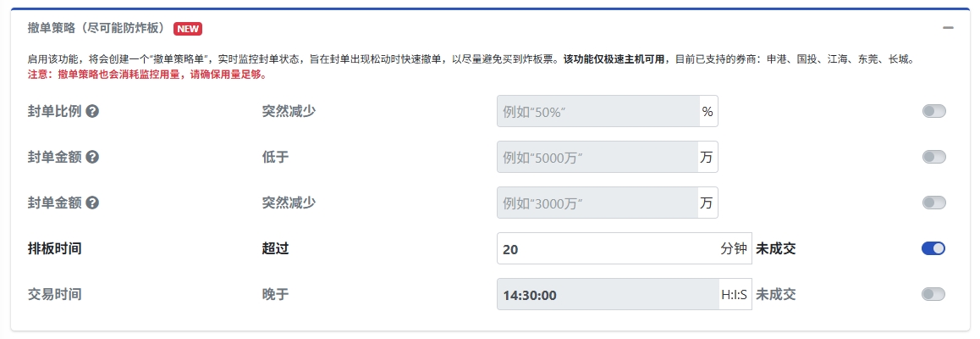The width and height of the screenshot is (980, 339).
Task: Enable the 交易时间 晚于 switch
Action: (x=933, y=294)
